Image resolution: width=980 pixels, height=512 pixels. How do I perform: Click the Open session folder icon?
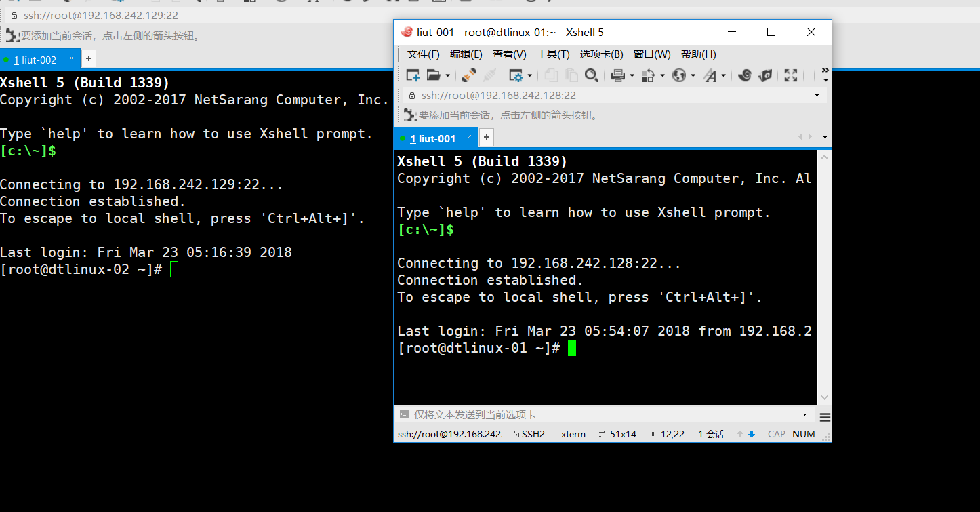pyautogui.click(x=432, y=75)
